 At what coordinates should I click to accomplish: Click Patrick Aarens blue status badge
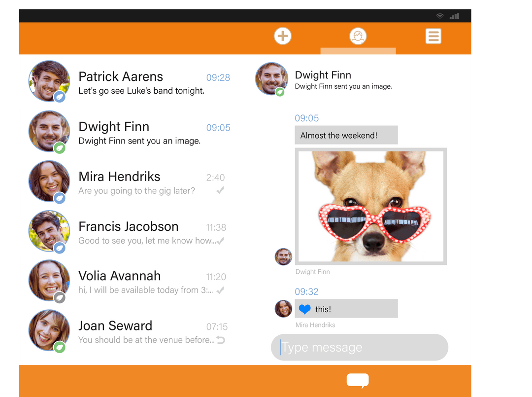(60, 97)
